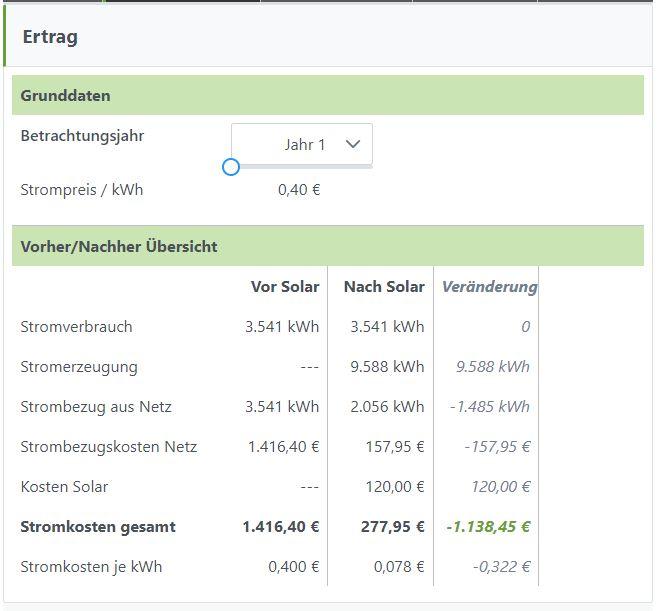Click bold Vor Solar total 1.416,40 €

281,527
